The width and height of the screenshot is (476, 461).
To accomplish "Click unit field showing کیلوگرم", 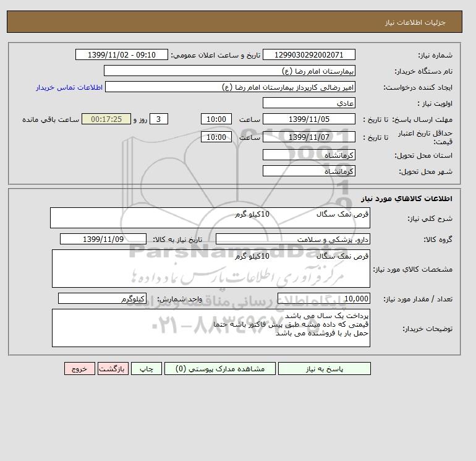I will [x=102, y=298].
